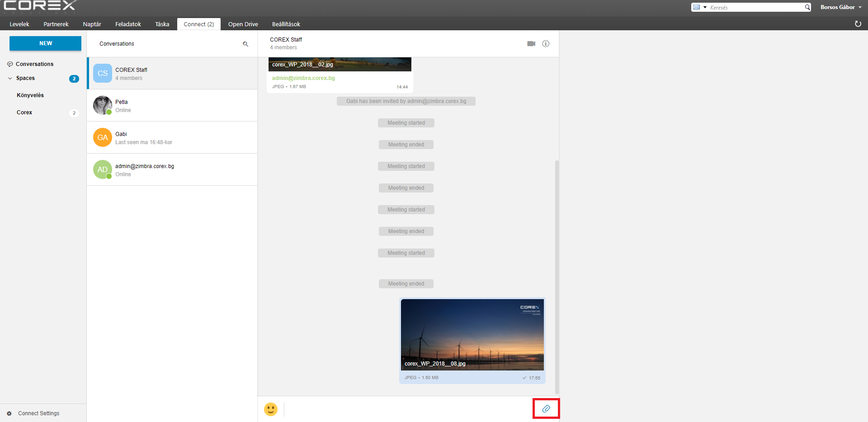Open the corex_WP_2018__08.jpg image
This screenshot has height=422, width=868.
[472, 335]
